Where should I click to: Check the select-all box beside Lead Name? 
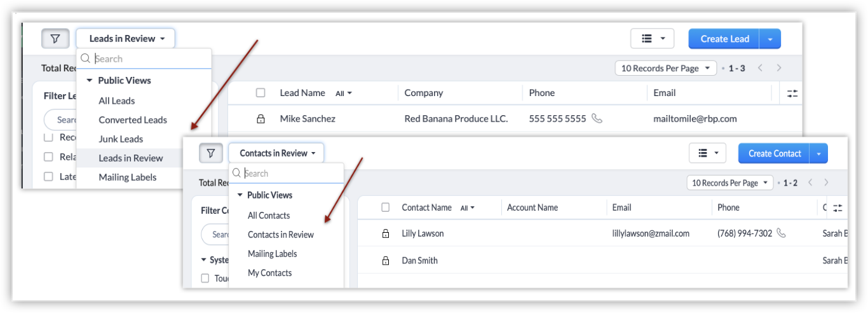pyautogui.click(x=261, y=93)
